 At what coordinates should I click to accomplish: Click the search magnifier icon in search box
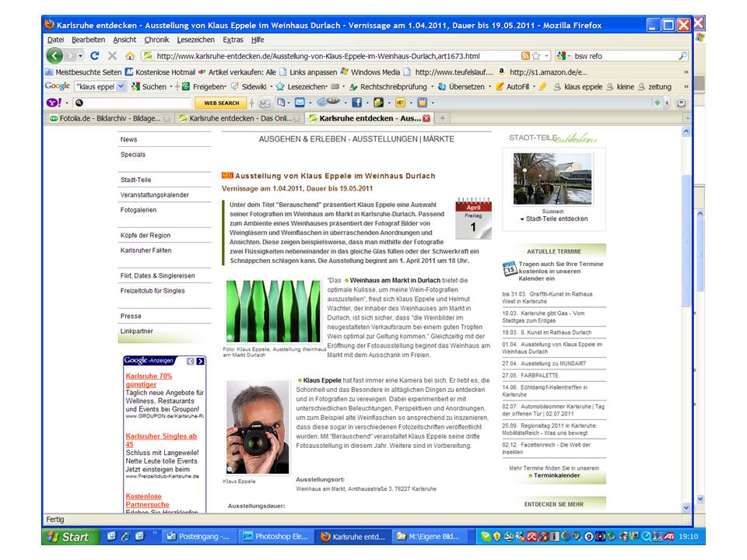tap(682, 56)
